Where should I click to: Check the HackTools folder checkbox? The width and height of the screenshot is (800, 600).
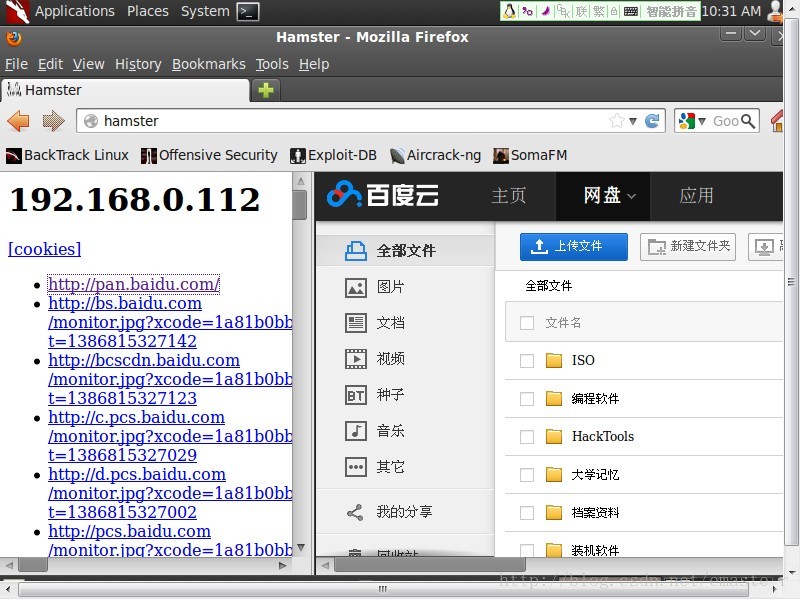coord(527,437)
